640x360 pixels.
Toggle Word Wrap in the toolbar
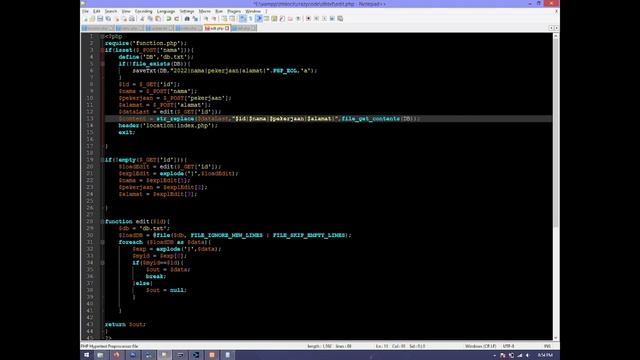point(242,19)
